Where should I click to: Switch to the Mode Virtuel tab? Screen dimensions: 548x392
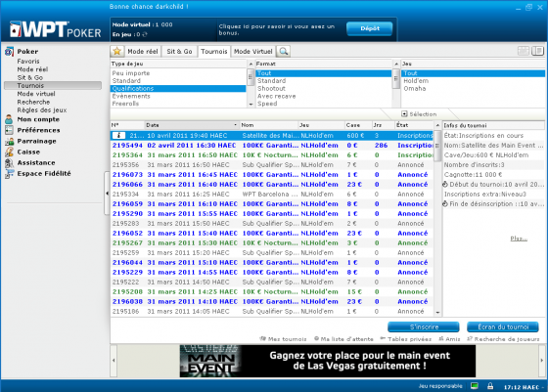253,51
